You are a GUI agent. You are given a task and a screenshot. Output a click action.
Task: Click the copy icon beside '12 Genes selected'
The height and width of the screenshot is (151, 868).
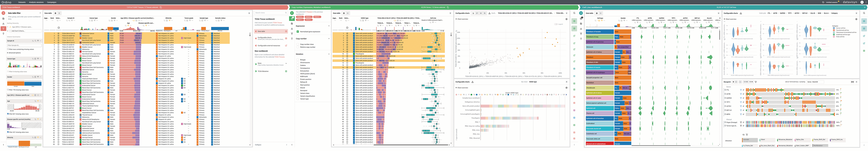448,7
